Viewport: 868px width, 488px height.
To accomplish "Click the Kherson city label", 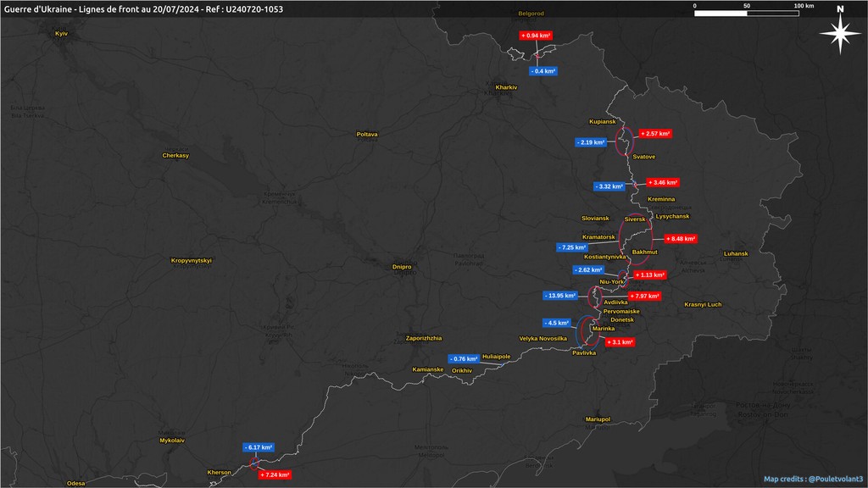I will (220, 473).
